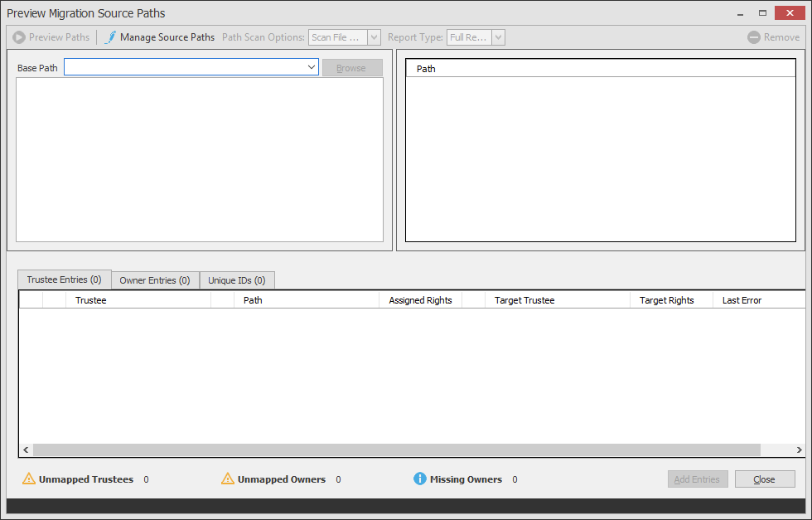Click the Path column header in the entries grid

[307, 300]
